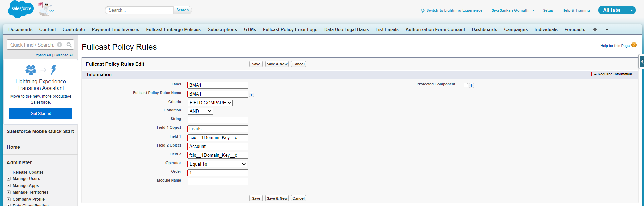Click the bottom Save & New button
The height and width of the screenshot is (206, 644).
click(x=277, y=198)
